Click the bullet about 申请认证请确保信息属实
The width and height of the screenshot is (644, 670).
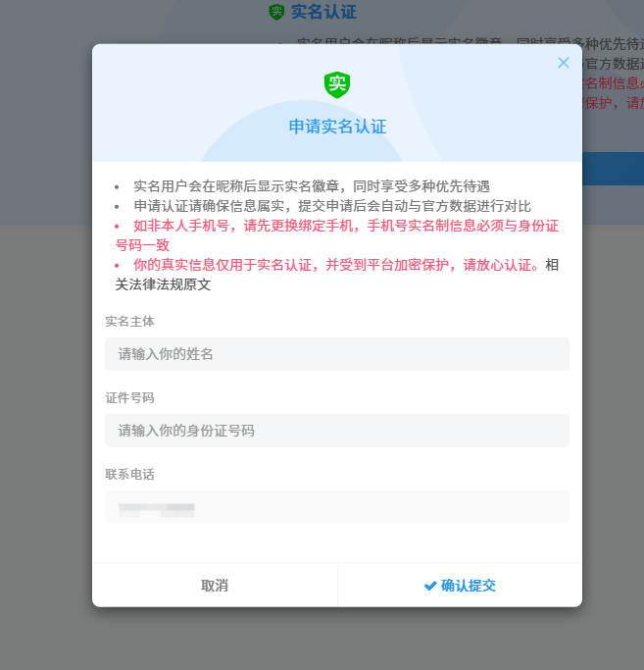331,206
